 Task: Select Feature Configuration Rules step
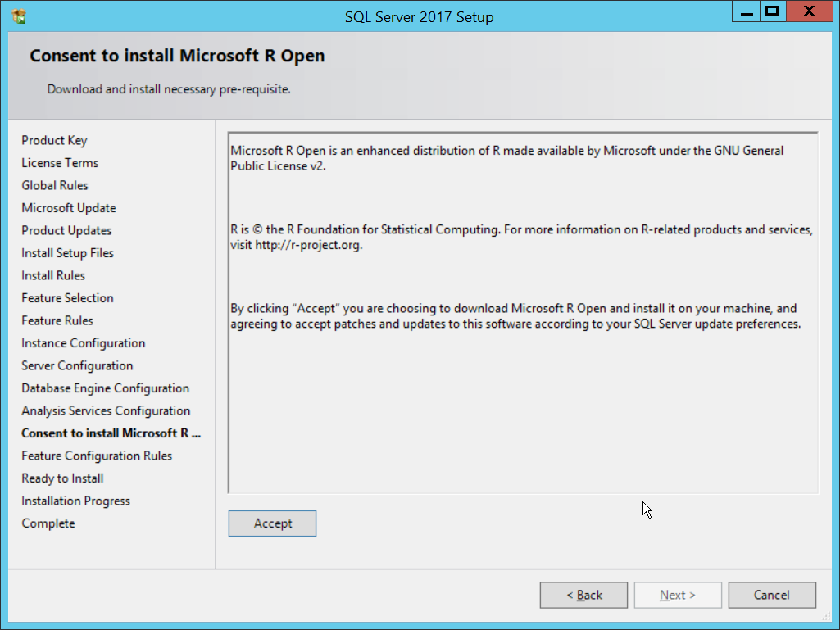(97, 456)
